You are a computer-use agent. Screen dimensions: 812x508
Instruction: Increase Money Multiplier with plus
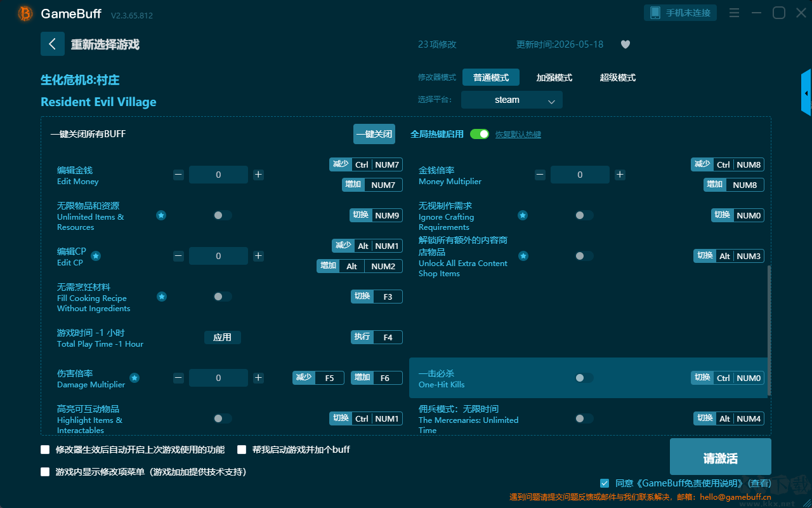pyautogui.click(x=620, y=175)
